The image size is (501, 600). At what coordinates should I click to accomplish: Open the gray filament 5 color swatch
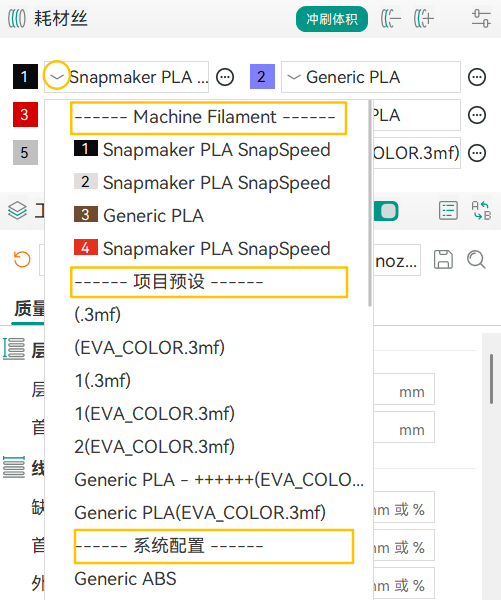[25, 152]
